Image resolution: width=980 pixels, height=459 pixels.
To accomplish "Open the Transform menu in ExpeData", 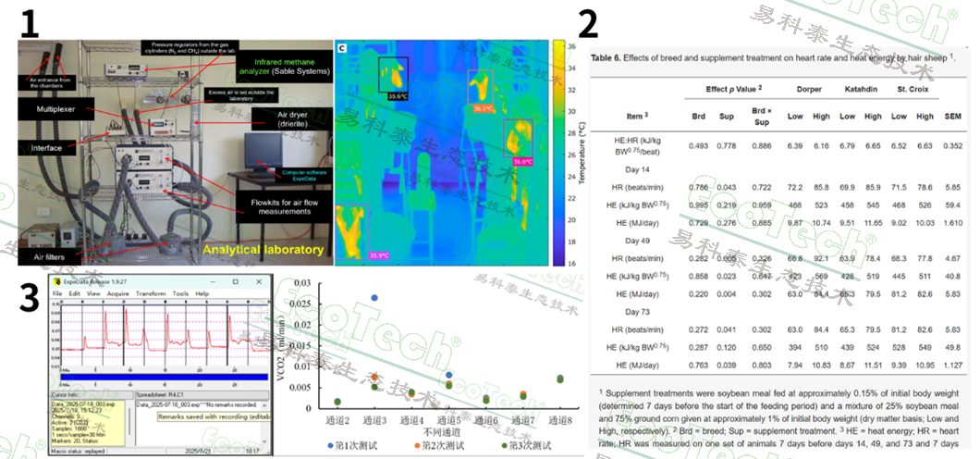I will coord(151,293).
